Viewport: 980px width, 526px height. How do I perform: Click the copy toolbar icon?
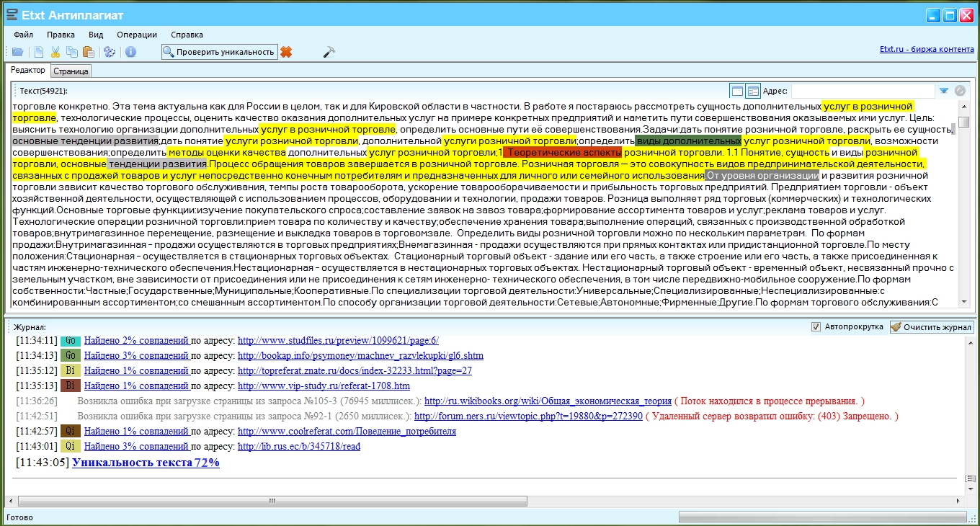coord(72,52)
